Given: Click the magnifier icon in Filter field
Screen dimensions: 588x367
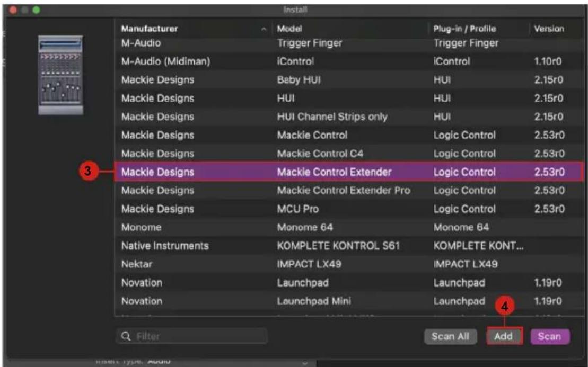Looking at the screenshot, I should (126, 336).
